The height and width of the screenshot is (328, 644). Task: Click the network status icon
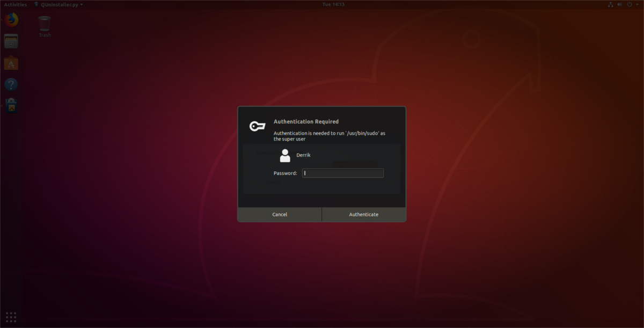coord(610,4)
